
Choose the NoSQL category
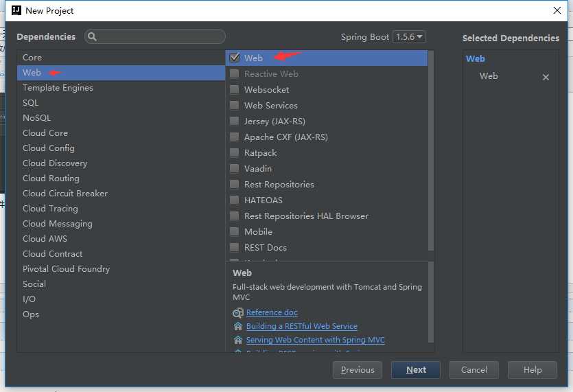pos(121,118)
